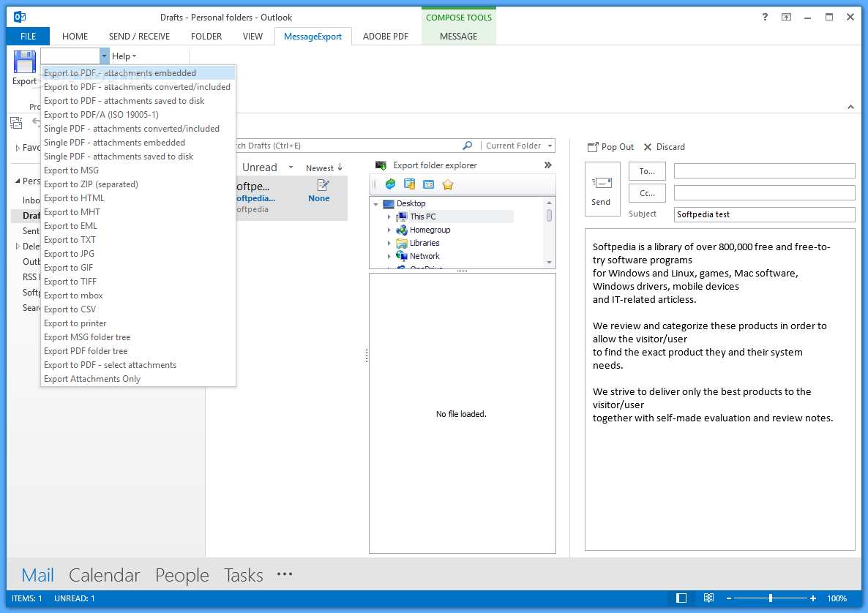Collapse the ribbon with the up arrow

pos(850,107)
